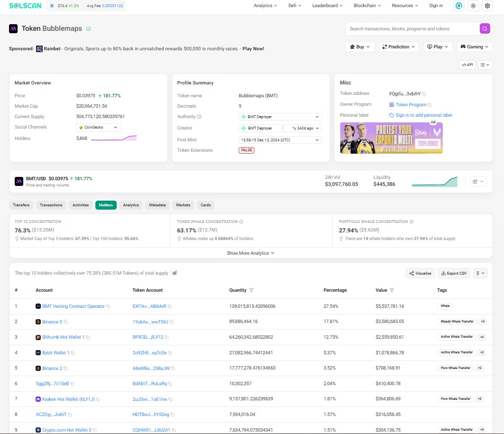Click the Solscan logo
The height and width of the screenshot is (434, 504).
pyautogui.click(x=25, y=6)
